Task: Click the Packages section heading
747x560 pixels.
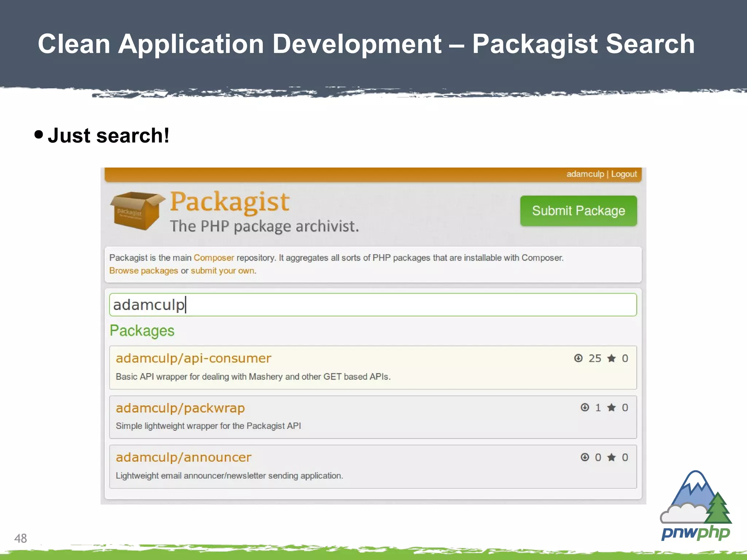Action: coord(142,331)
